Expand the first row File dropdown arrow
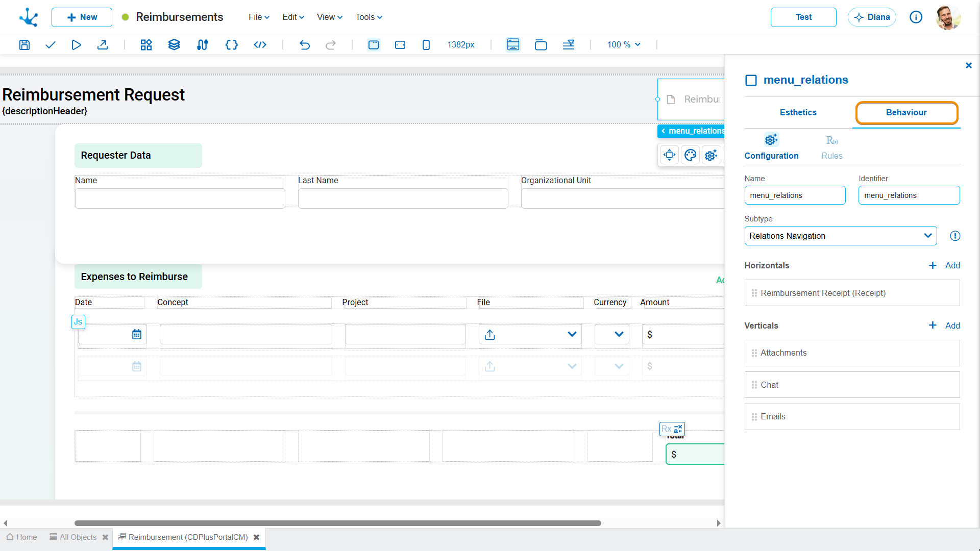Image resolution: width=980 pixels, height=551 pixels. pyautogui.click(x=572, y=335)
